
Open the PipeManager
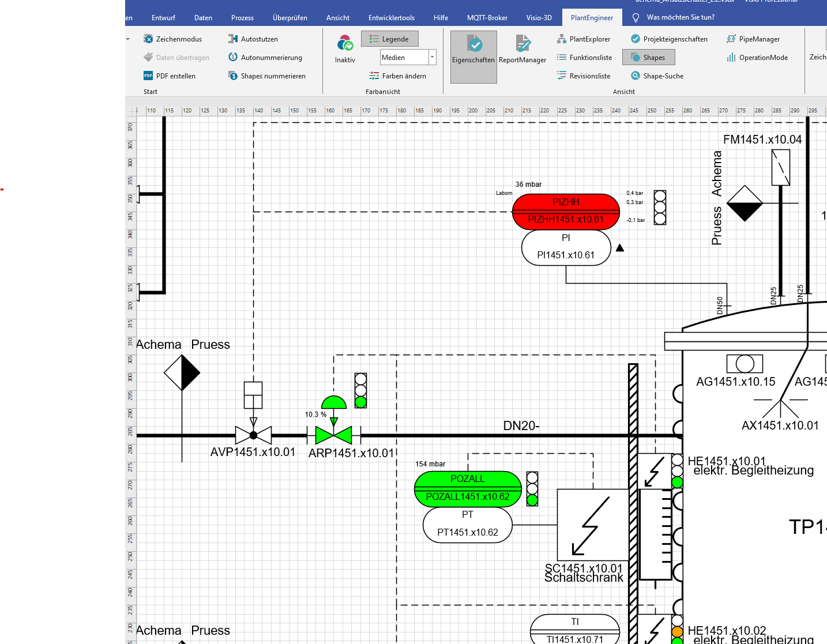(x=753, y=39)
